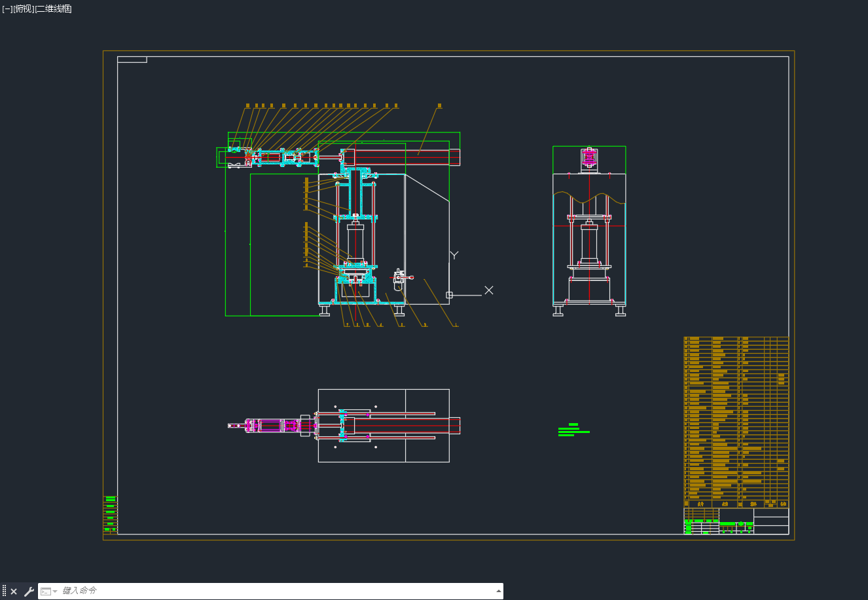Close the command line window

pyautogui.click(x=14, y=591)
